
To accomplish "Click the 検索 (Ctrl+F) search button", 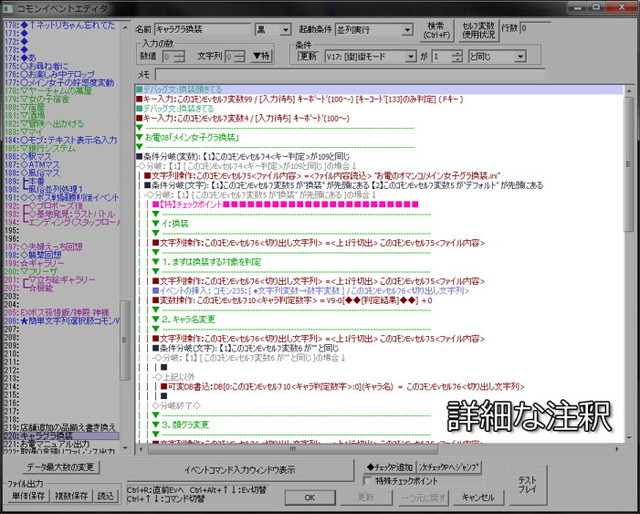I will (x=436, y=30).
